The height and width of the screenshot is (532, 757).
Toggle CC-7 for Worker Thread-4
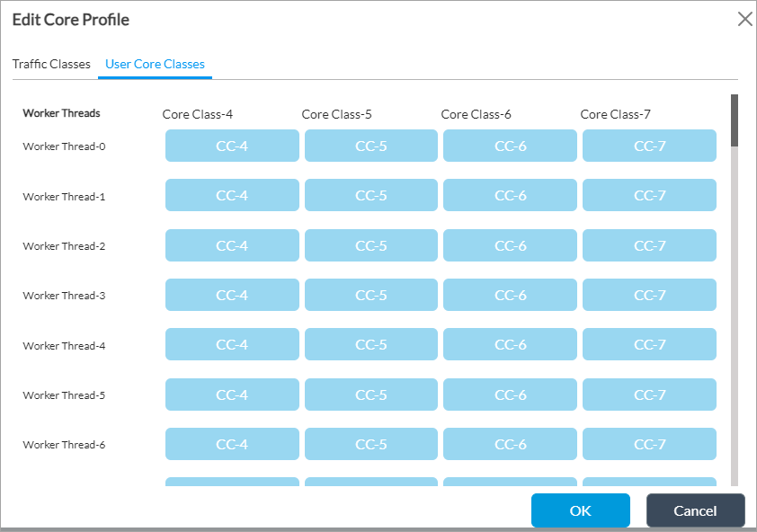(x=649, y=344)
